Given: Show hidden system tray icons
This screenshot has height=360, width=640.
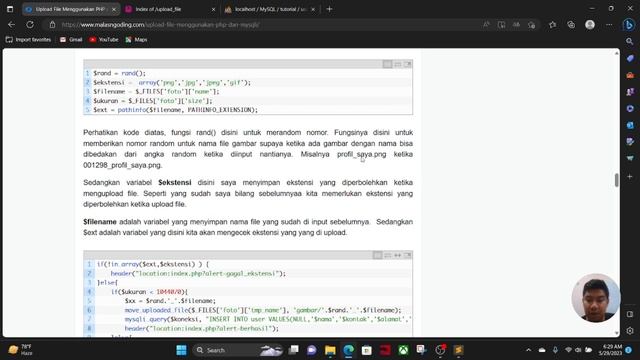Looking at the screenshot, I should point(529,350).
